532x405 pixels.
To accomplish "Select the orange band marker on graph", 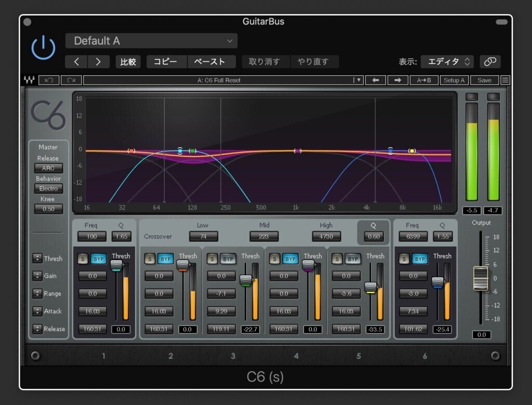I will pos(131,151).
